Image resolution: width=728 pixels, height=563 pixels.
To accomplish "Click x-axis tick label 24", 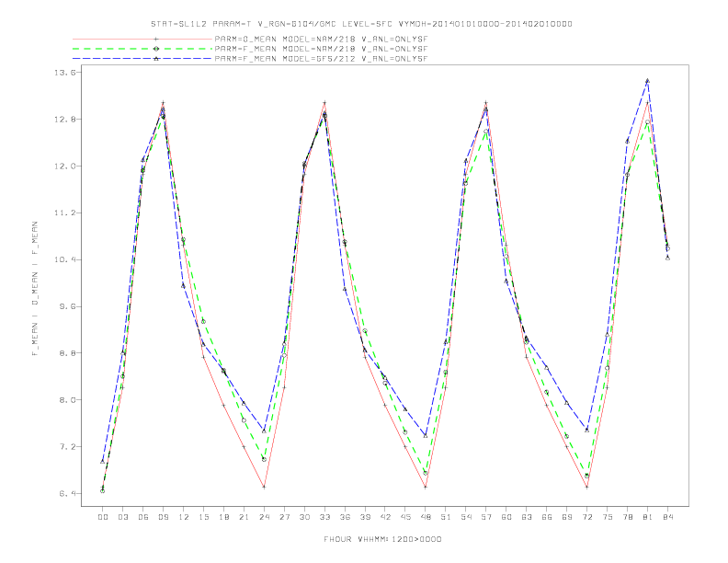I will 264,517.
